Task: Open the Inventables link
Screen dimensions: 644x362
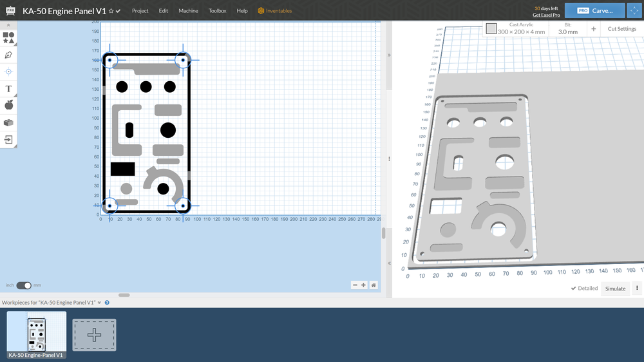Action: pos(278,11)
